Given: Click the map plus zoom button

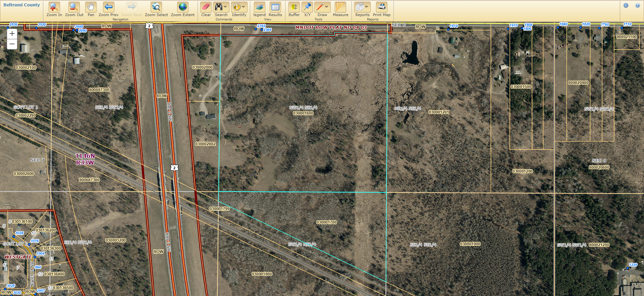Looking at the screenshot, I should click(12, 34).
